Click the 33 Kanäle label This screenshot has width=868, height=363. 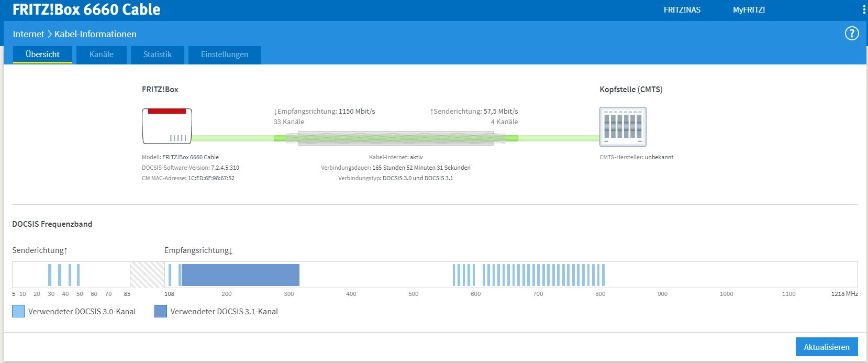288,122
